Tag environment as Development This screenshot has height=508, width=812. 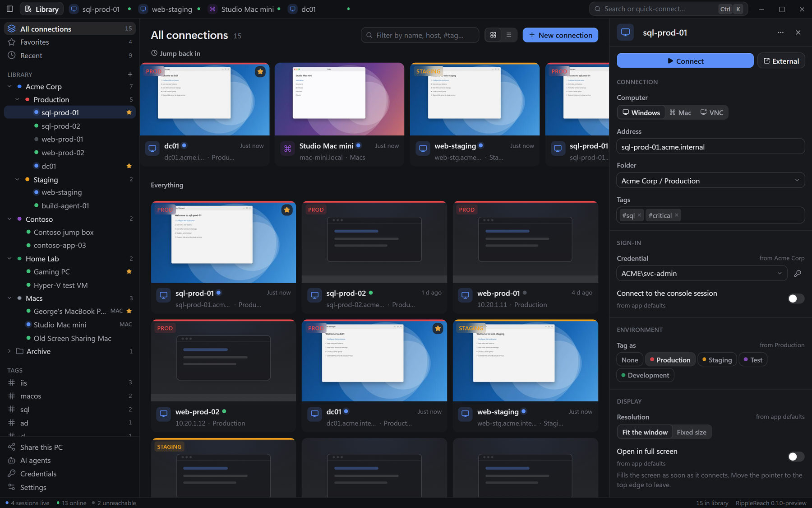pos(645,375)
